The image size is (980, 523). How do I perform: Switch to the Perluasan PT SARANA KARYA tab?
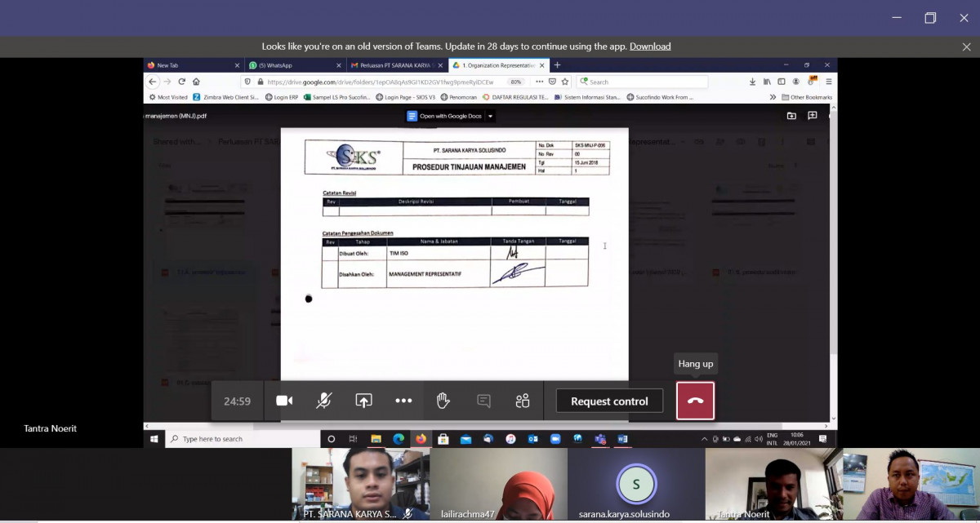coord(396,65)
